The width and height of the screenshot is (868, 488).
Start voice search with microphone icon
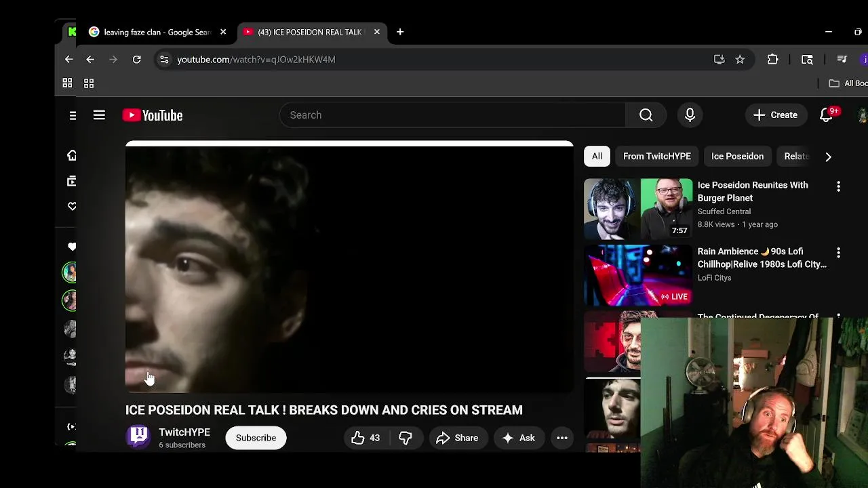[690, 115]
